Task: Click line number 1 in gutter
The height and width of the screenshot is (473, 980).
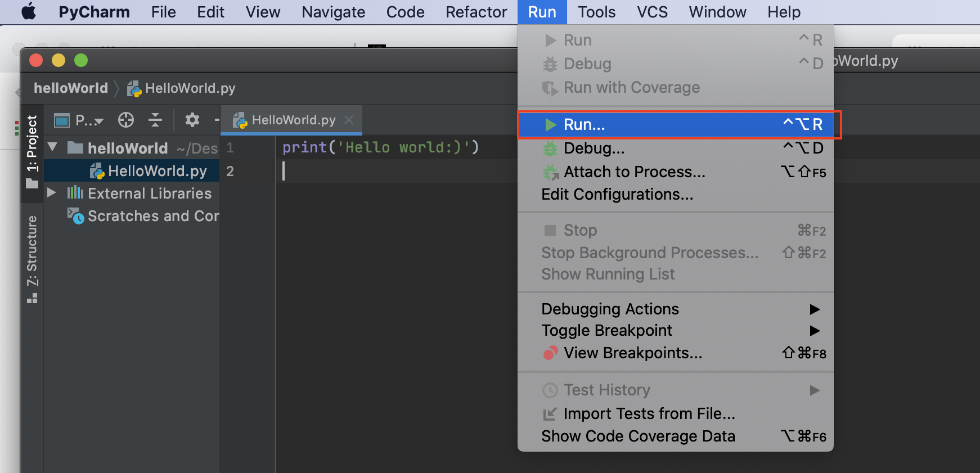Action: point(230,147)
